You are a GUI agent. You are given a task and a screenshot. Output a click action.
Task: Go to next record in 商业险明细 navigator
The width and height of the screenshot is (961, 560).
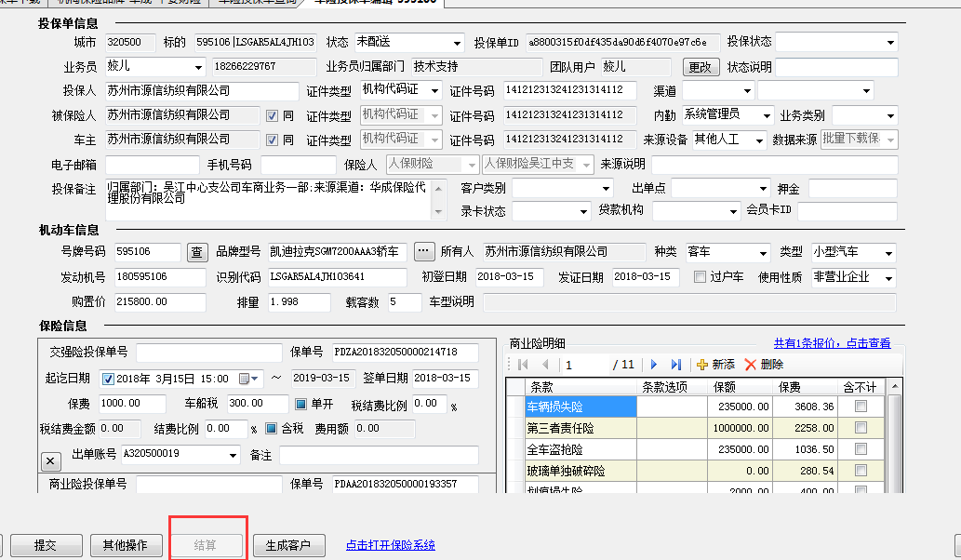pyautogui.click(x=653, y=365)
